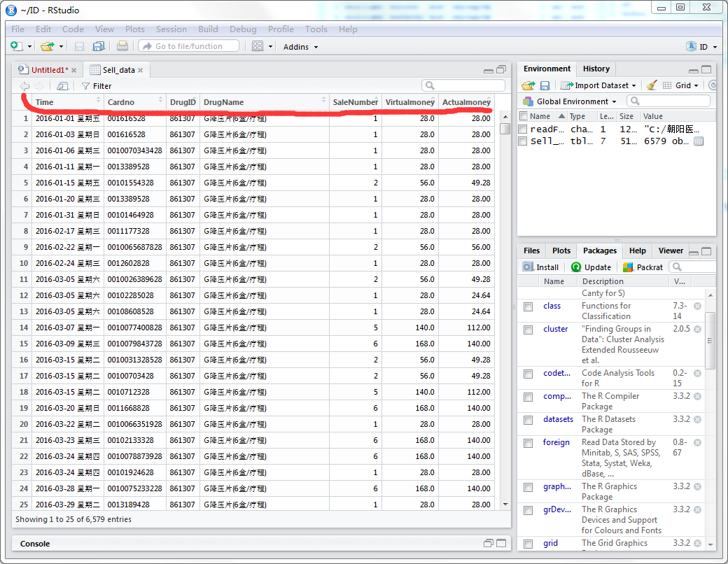The height and width of the screenshot is (564, 728).
Task: Select the readF... variable checkbox in Environment
Action: pyautogui.click(x=523, y=129)
